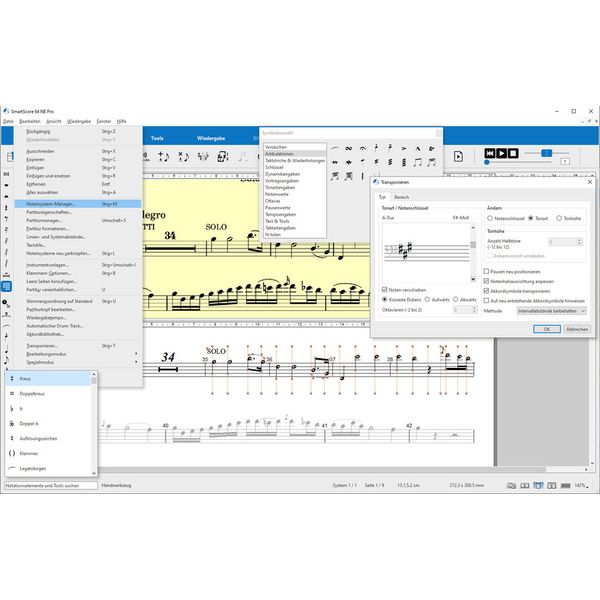Click the horizontal scrollbar of score
Viewport: 600px width, 600px height.
321,469
